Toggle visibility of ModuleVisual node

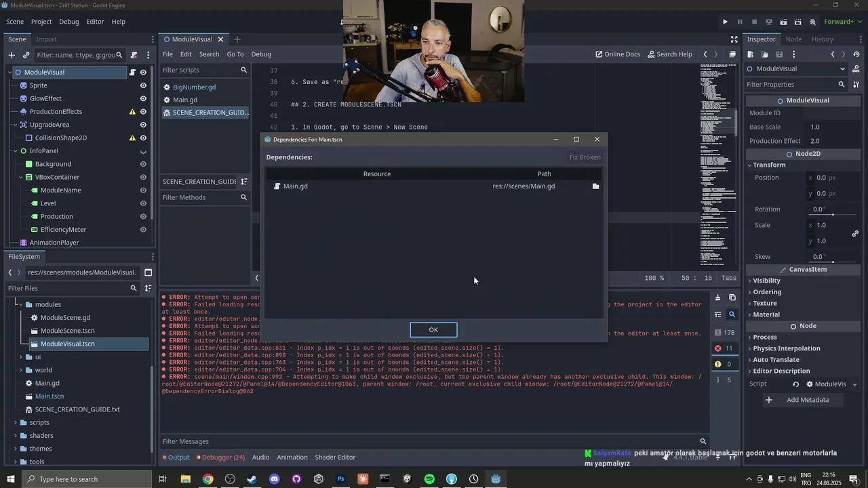pyautogui.click(x=143, y=73)
